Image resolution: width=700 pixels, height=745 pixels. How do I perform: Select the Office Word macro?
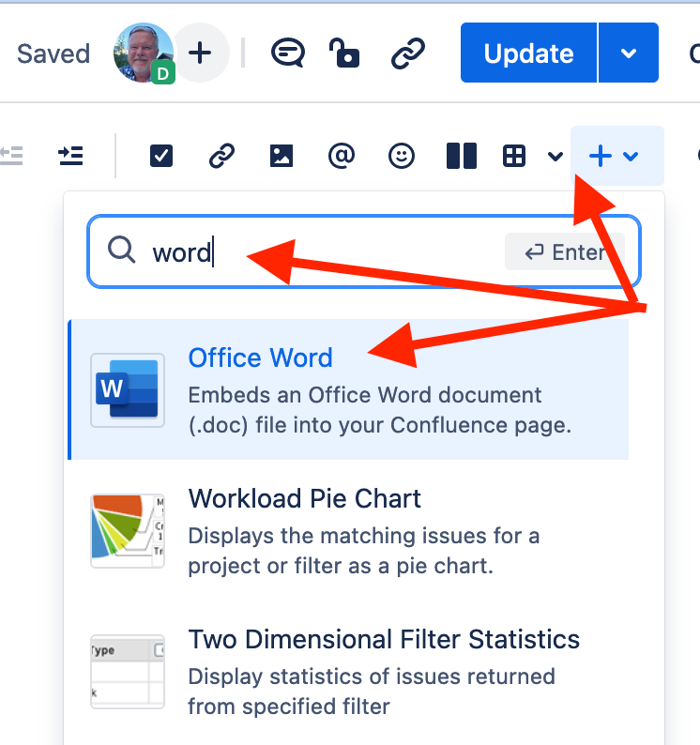[x=348, y=389]
